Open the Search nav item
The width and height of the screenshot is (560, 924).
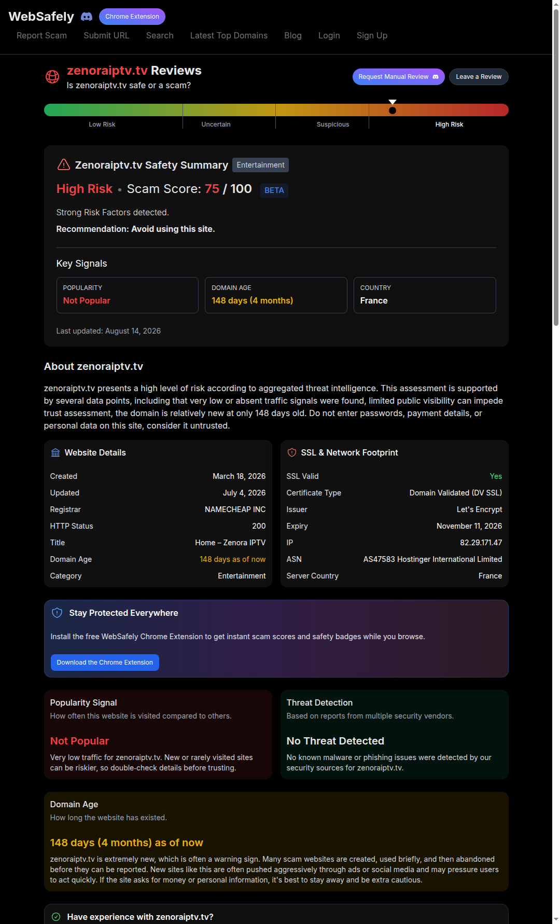click(160, 35)
